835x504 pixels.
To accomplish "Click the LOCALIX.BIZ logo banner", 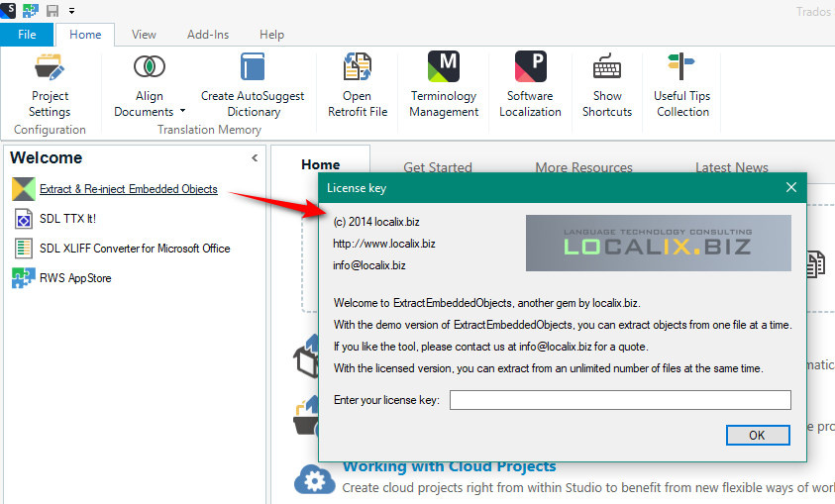I will (659, 244).
